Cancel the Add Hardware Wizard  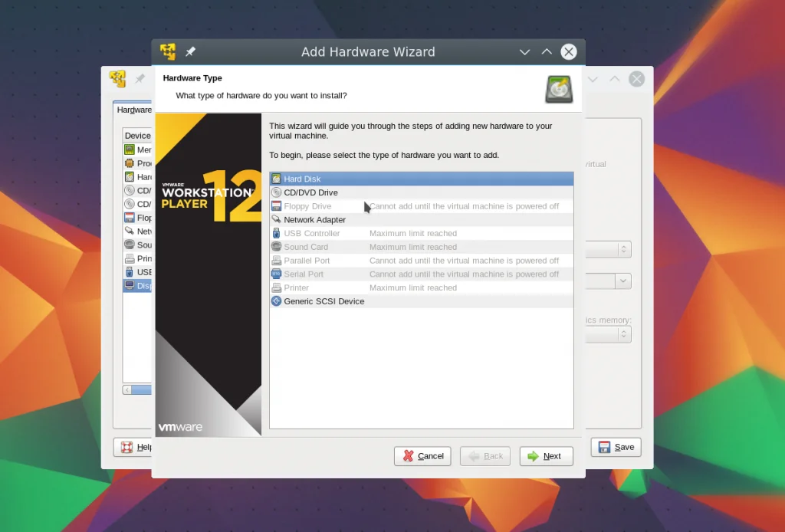pyautogui.click(x=422, y=456)
